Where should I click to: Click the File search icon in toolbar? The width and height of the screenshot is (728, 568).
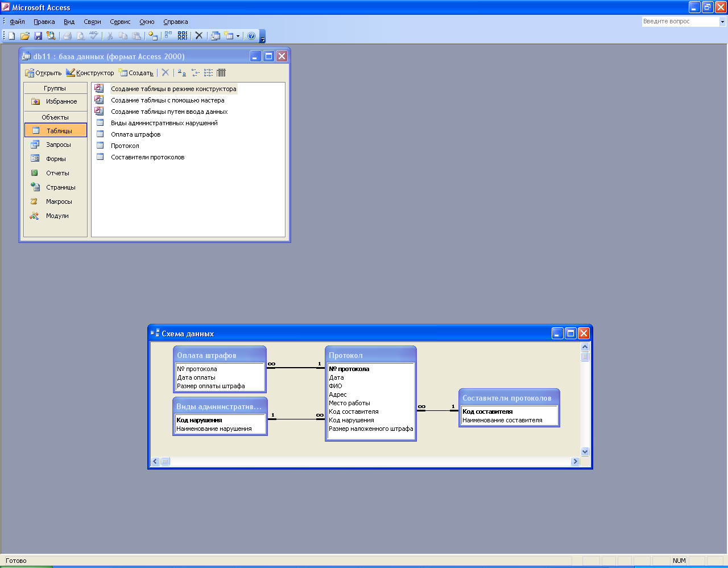coord(51,35)
